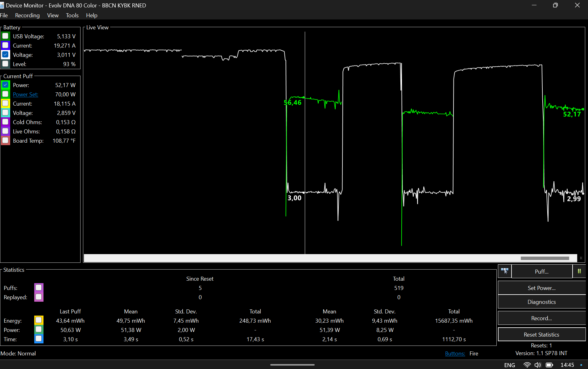This screenshot has height=369, width=588.
Task: Toggle the Board Temp checkbox
Action: pos(6,140)
